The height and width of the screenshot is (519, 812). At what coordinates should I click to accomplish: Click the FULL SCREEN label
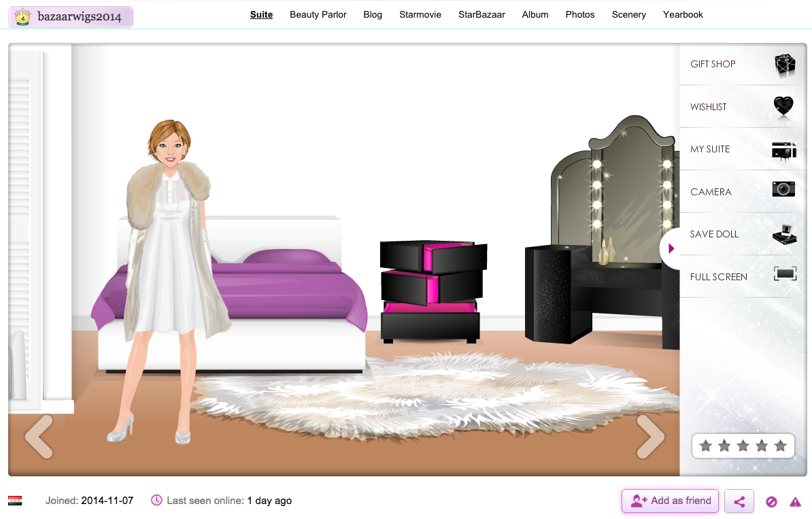718,277
